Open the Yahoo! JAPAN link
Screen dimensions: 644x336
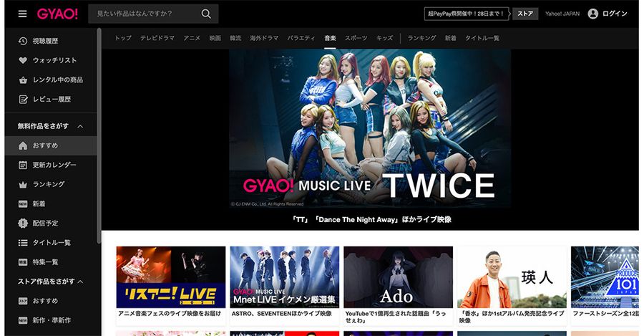tap(562, 14)
